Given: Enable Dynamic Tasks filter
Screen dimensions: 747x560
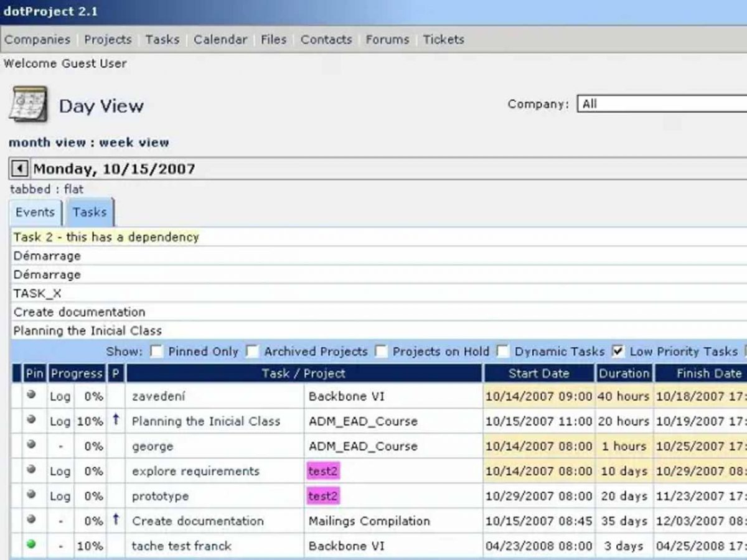Looking at the screenshot, I should coord(502,352).
